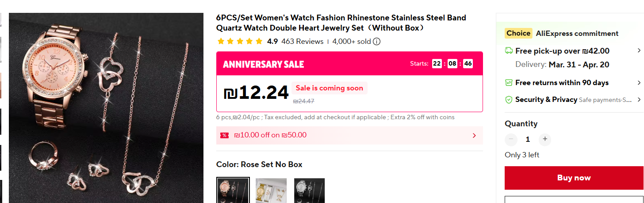The height and width of the screenshot is (203, 644).
Task: Click the Free pick-up truck icon
Action: click(509, 51)
